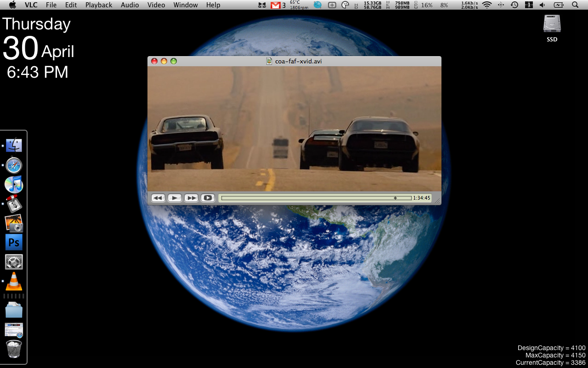Close the VLC video window
The height and width of the screenshot is (368, 588).
154,61
